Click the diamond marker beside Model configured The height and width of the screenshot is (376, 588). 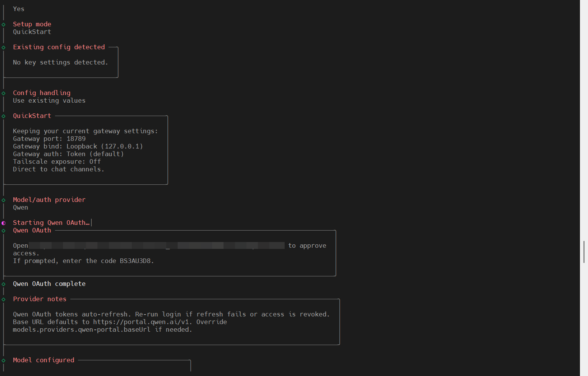3,360
